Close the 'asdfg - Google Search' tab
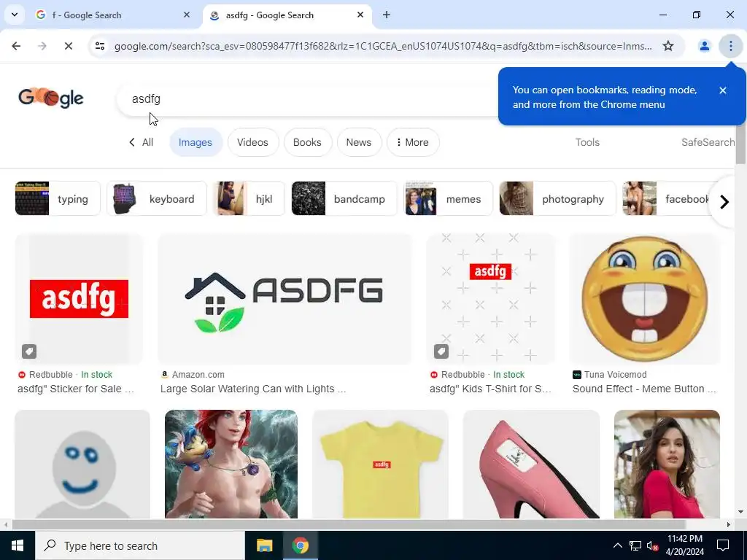This screenshot has height=560, width=747. 360,15
